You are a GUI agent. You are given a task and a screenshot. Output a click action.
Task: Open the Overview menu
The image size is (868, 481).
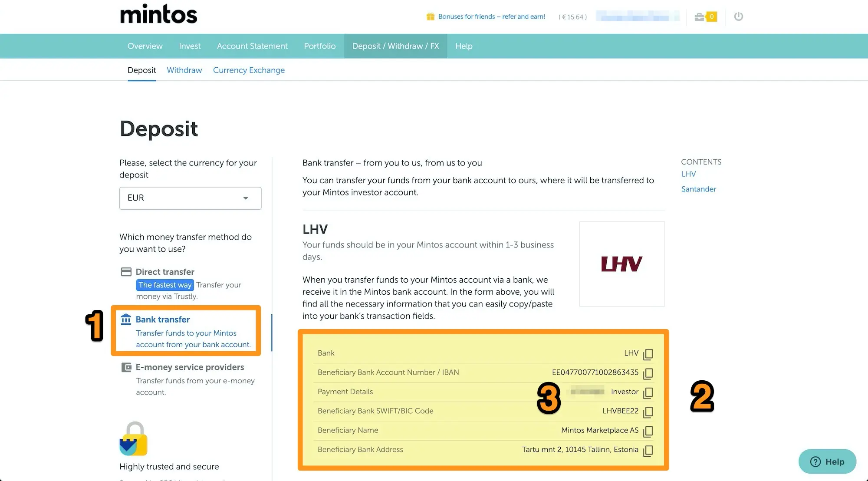click(145, 46)
